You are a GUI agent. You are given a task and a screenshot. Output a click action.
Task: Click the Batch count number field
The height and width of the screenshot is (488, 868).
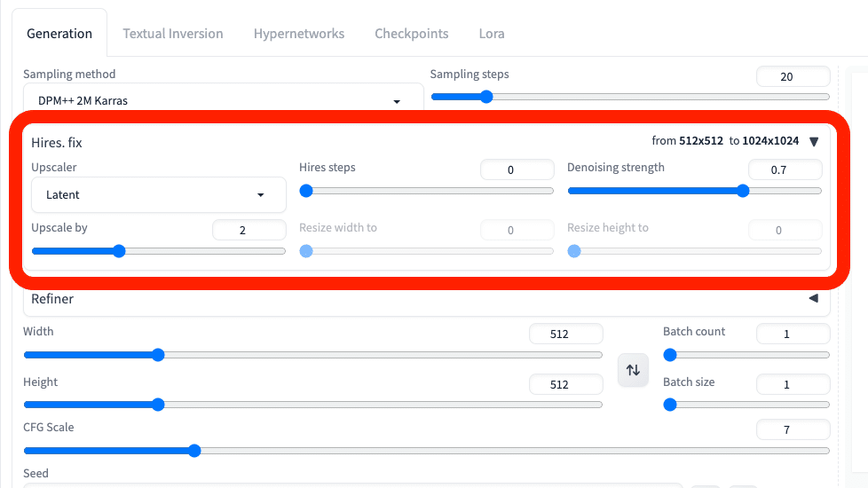click(x=793, y=335)
